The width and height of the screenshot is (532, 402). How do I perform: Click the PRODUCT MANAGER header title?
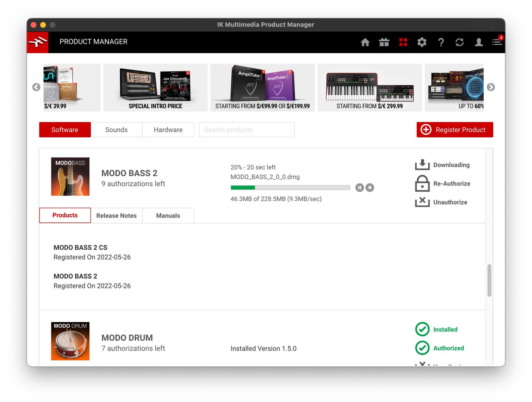click(x=94, y=42)
